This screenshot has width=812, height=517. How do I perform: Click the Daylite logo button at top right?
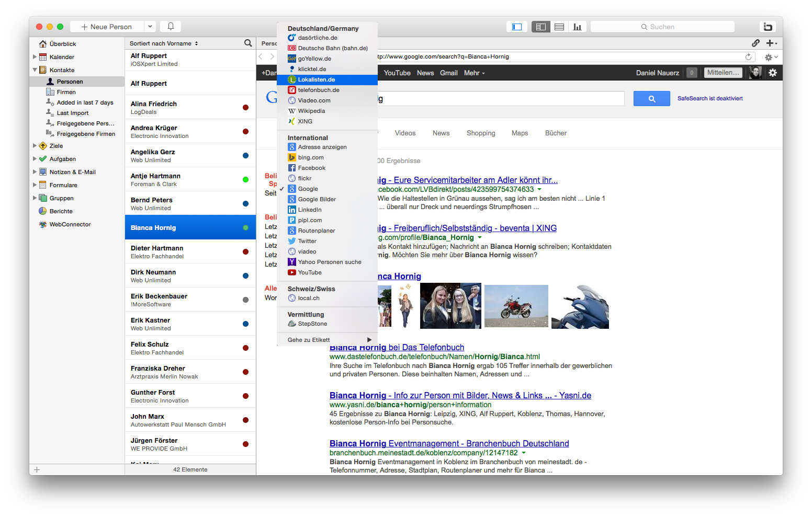(x=768, y=27)
